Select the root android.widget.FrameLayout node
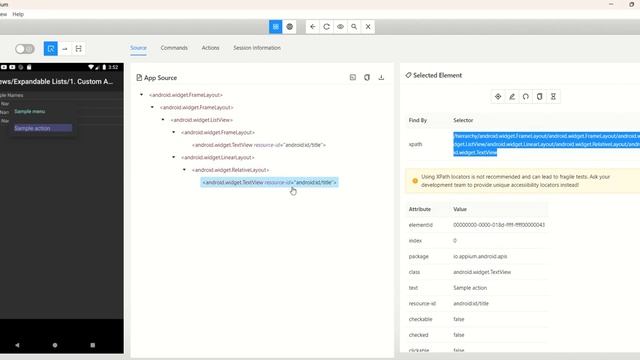 pyautogui.click(x=186, y=95)
